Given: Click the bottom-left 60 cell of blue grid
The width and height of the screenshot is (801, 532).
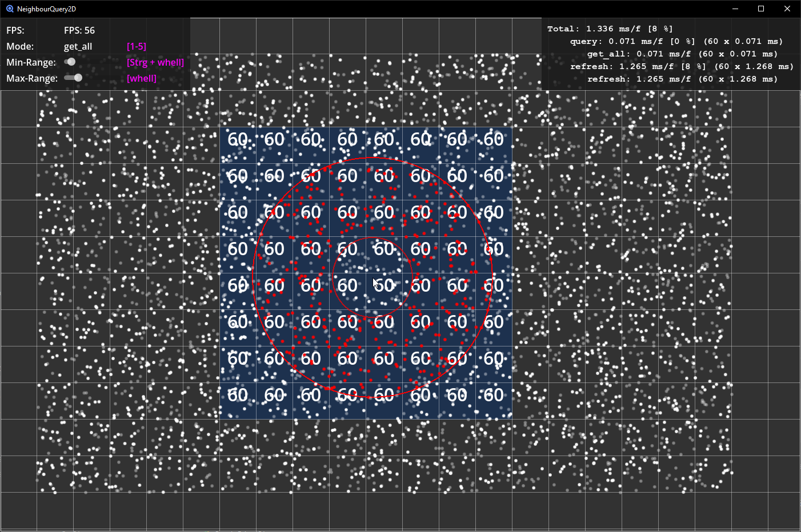Looking at the screenshot, I should (238, 395).
